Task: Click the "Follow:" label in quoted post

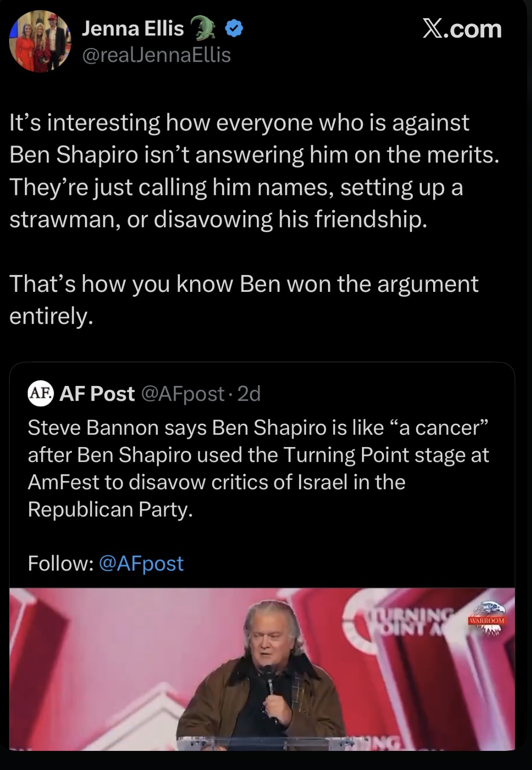Action: click(60, 564)
